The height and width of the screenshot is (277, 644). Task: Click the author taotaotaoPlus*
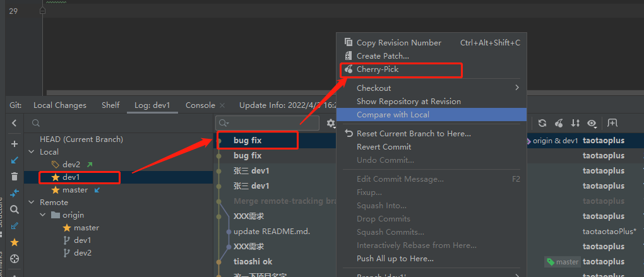[x=609, y=232]
